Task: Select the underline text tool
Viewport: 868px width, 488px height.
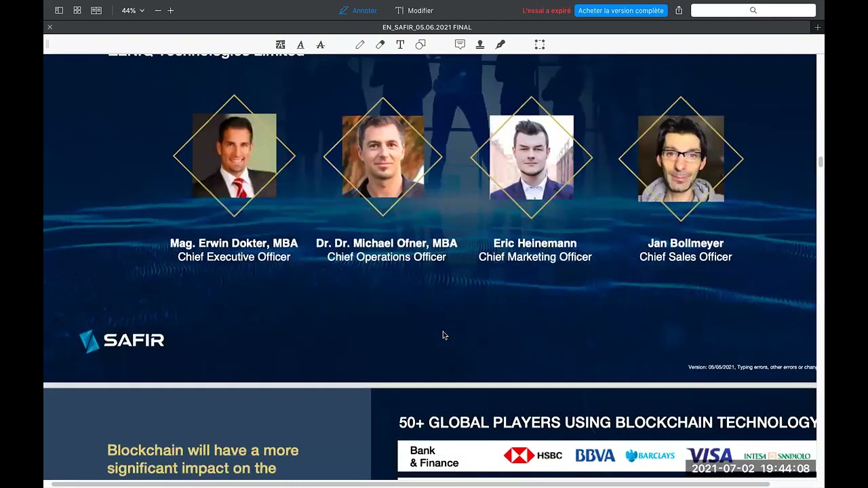Action: [x=300, y=45]
